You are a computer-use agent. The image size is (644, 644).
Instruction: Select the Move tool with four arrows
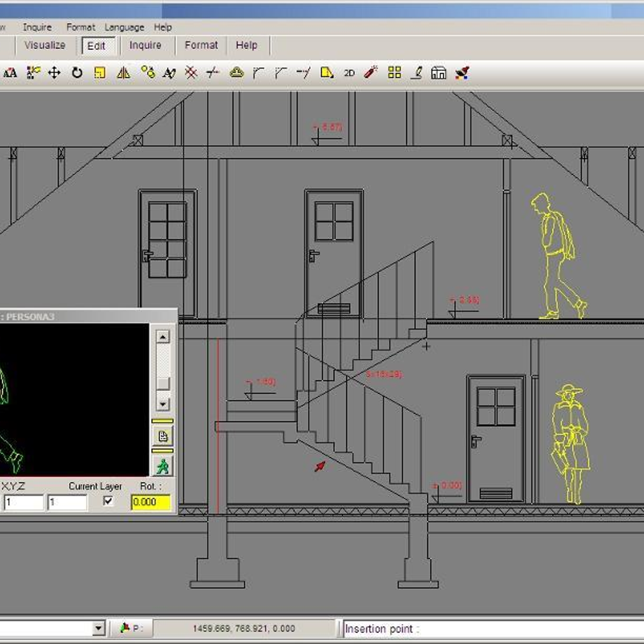pyautogui.click(x=54, y=72)
